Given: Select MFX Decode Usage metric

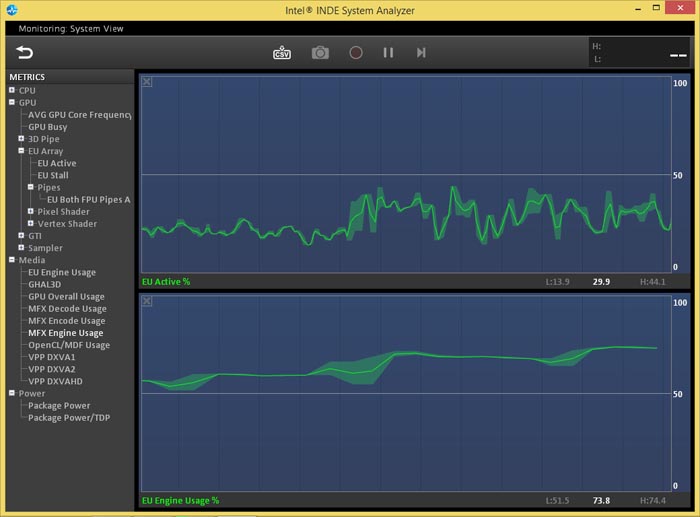Looking at the screenshot, I should (66, 309).
